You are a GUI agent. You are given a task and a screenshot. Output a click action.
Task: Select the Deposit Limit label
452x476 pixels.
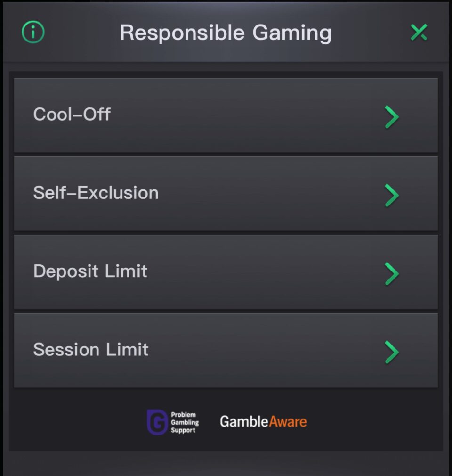point(90,271)
